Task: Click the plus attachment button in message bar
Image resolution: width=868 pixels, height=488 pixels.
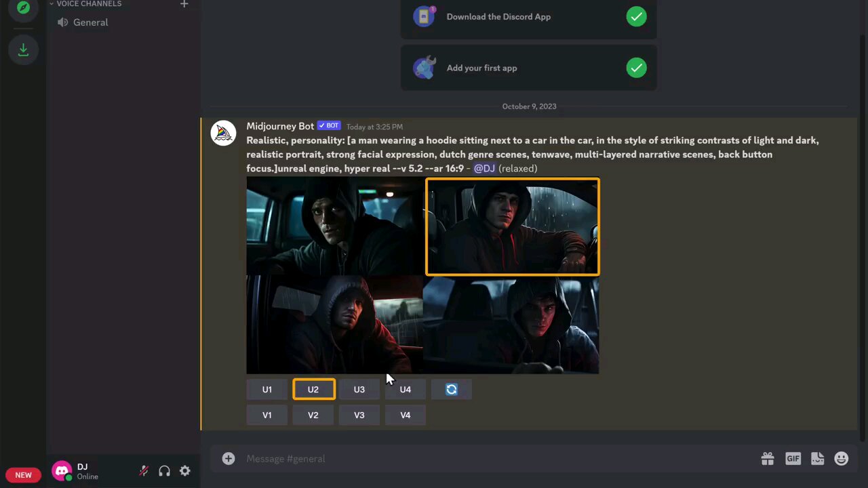Action: (229, 459)
